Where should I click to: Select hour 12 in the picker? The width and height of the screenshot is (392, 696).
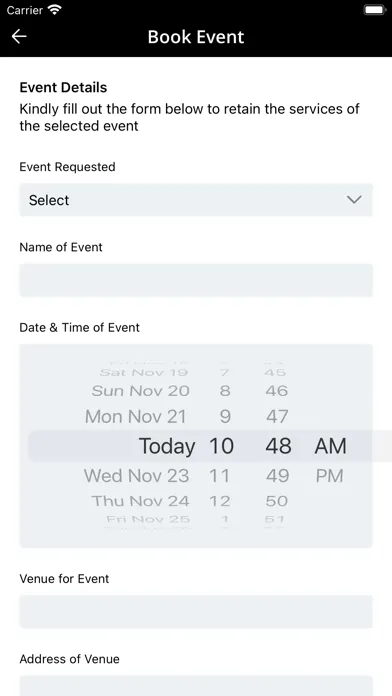click(x=220, y=501)
